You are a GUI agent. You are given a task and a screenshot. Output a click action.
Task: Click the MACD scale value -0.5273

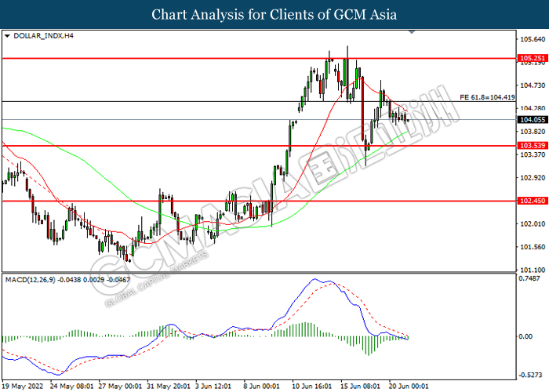[530, 376]
